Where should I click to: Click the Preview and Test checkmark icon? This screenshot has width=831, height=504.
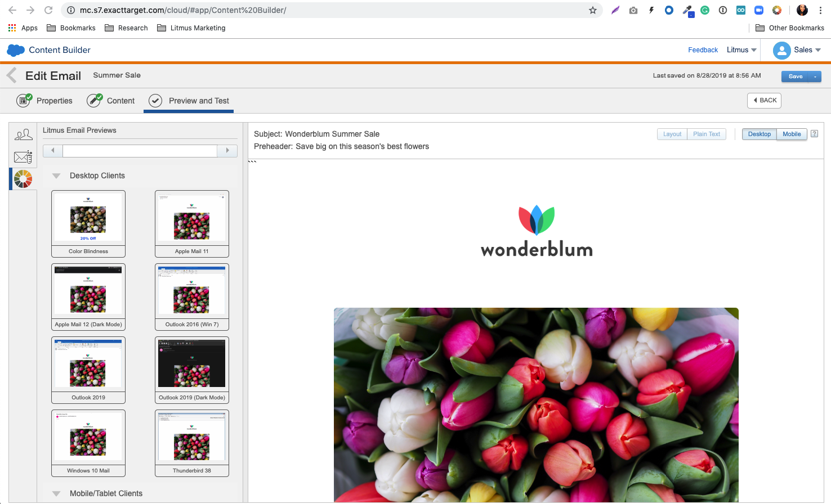(155, 101)
